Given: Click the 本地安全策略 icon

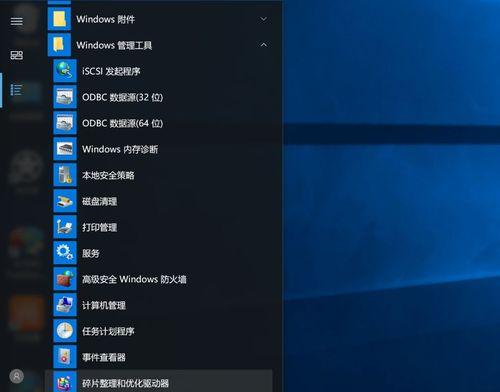Looking at the screenshot, I should pyautogui.click(x=65, y=175).
